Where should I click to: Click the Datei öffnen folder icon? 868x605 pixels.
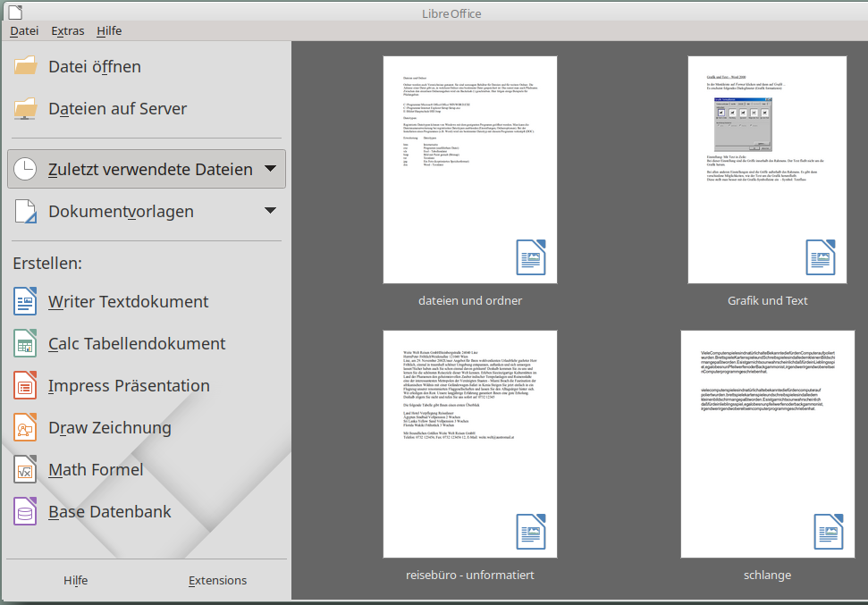click(25, 66)
